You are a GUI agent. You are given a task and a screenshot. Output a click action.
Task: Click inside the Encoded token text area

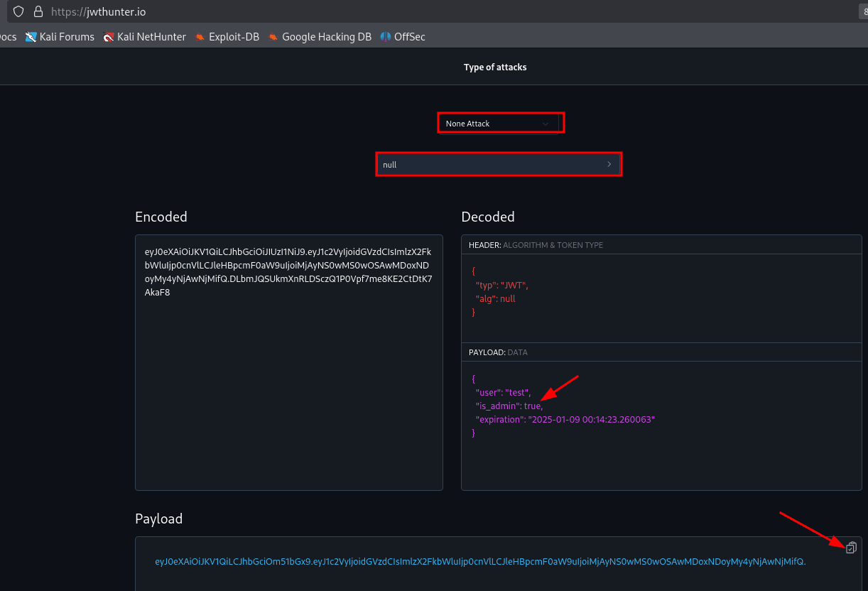click(289, 362)
